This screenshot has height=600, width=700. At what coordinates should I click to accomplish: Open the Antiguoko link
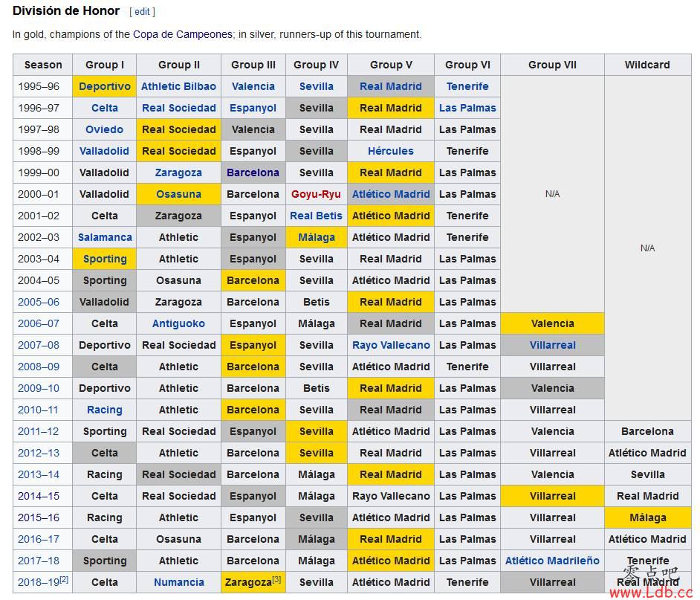coord(178,323)
